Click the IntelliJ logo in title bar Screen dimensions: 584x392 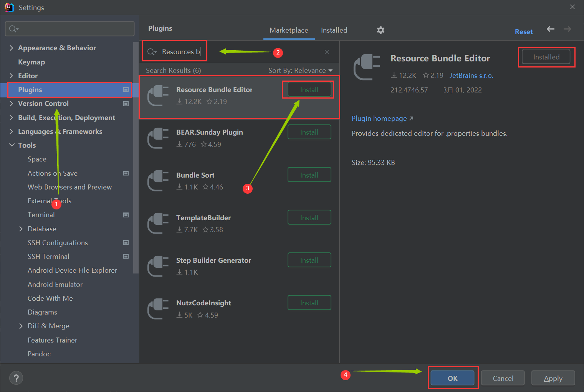coord(9,7)
